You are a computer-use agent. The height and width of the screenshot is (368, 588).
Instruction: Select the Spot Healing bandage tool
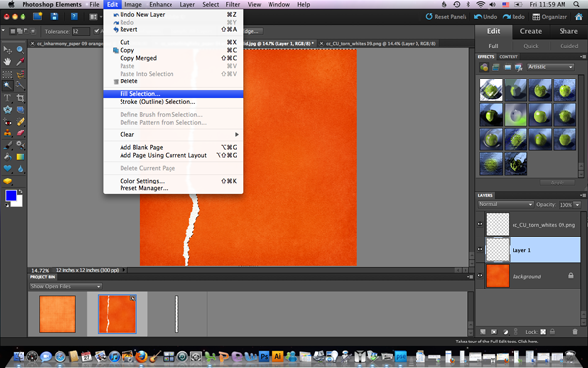click(21, 122)
